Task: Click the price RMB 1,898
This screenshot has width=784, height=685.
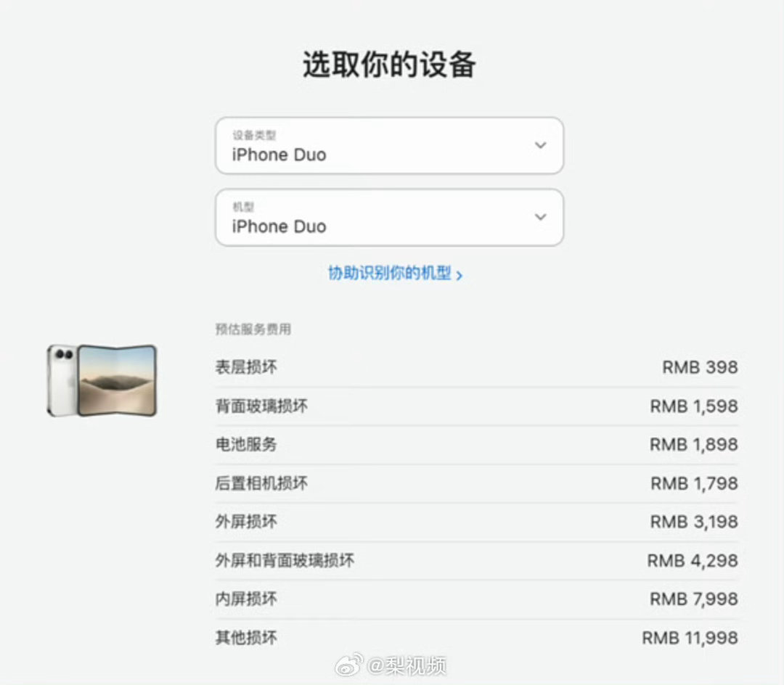Action: (x=694, y=444)
